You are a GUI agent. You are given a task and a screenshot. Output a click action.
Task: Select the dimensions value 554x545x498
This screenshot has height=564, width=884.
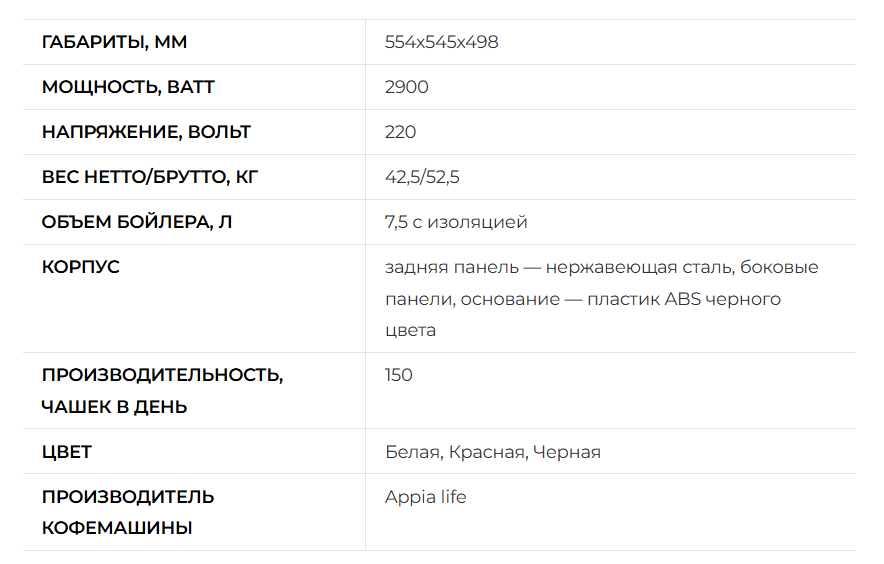pos(441,42)
